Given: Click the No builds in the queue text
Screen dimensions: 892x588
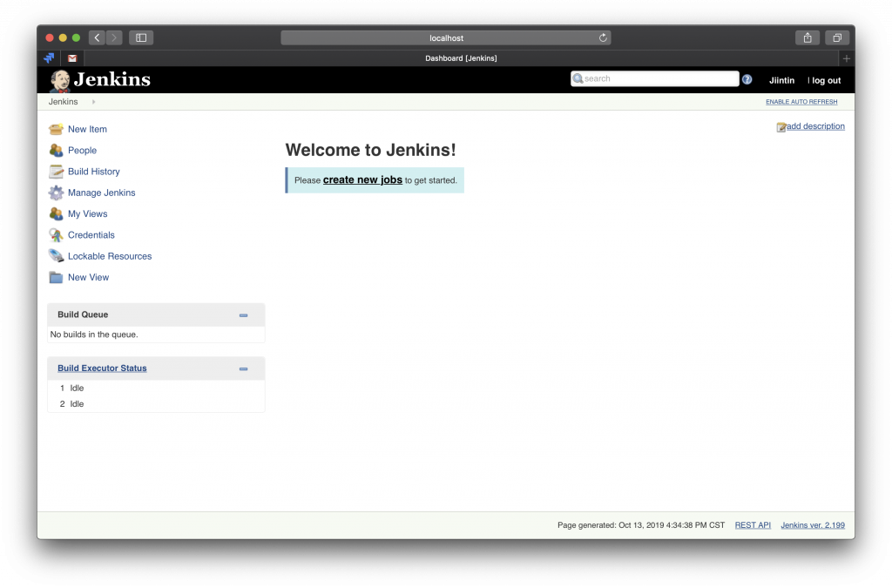Looking at the screenshot, I should point(94,335).
